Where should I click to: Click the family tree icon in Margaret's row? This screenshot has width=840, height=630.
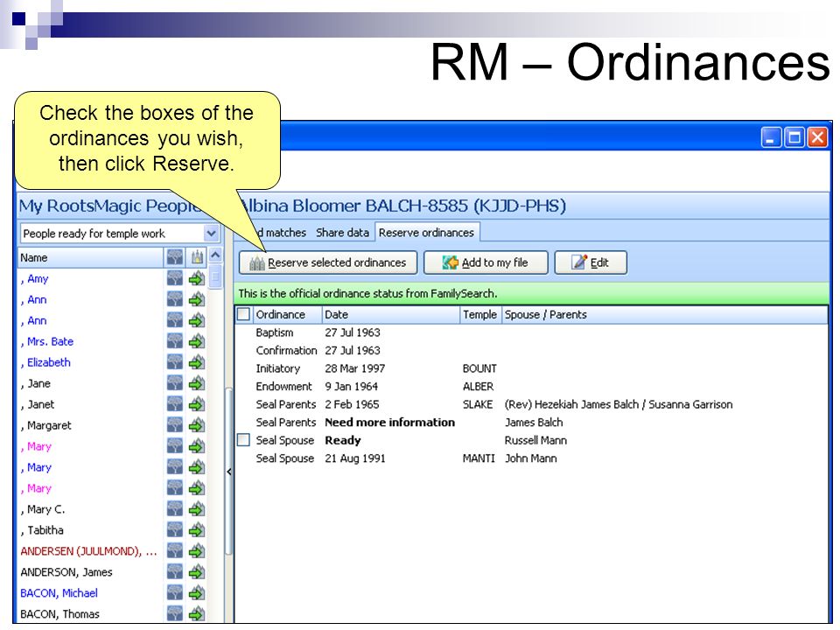(175, 425)
